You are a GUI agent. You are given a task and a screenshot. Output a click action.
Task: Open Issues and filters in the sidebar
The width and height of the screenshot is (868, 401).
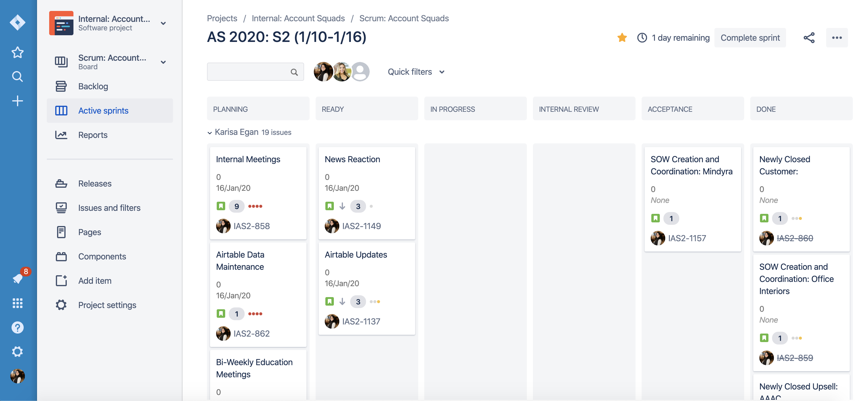(x=110, y=208)
